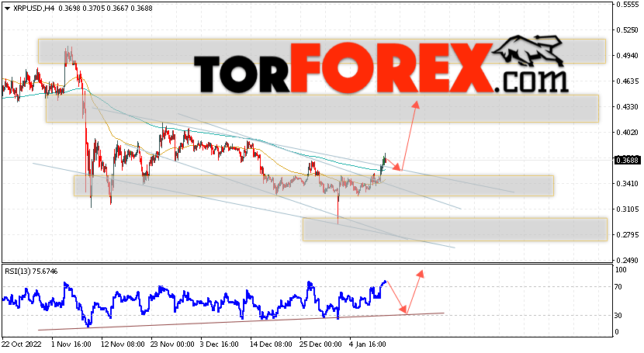Click the RSI 30 level label
The image size is (644, 353).
[x=620, y=315]
